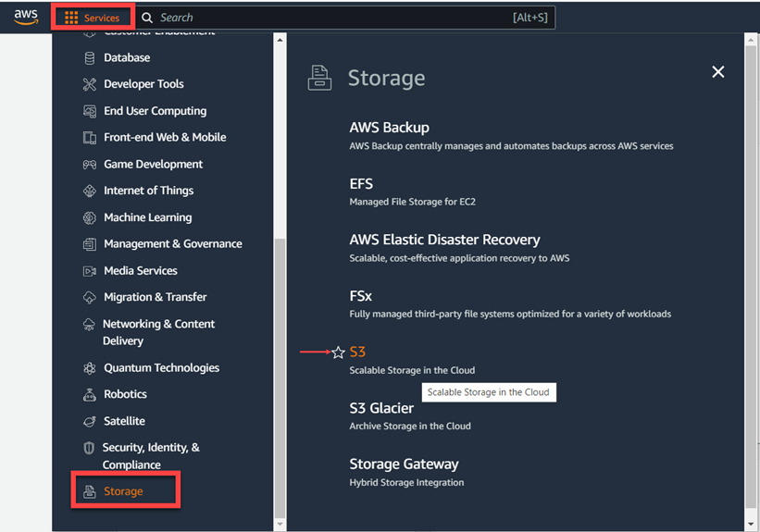Screen dimensions: 760x532
Task: Open Management & Governance category
Action: 173,243
